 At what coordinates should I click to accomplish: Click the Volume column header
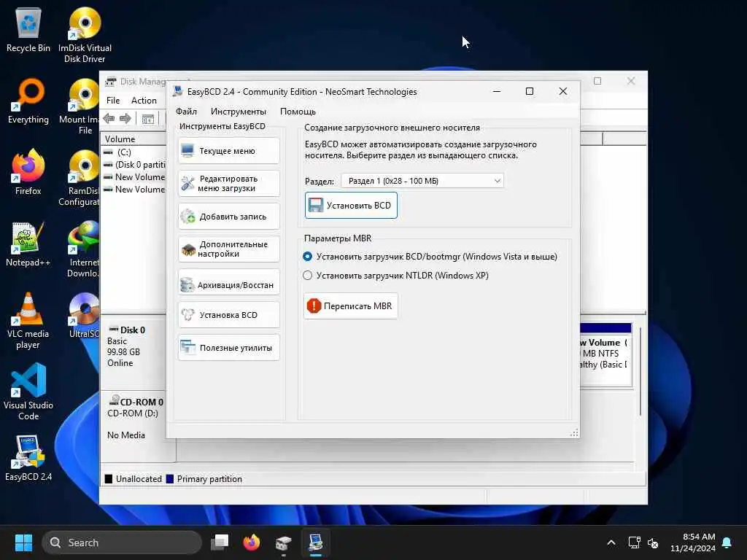tap(133, 139)
